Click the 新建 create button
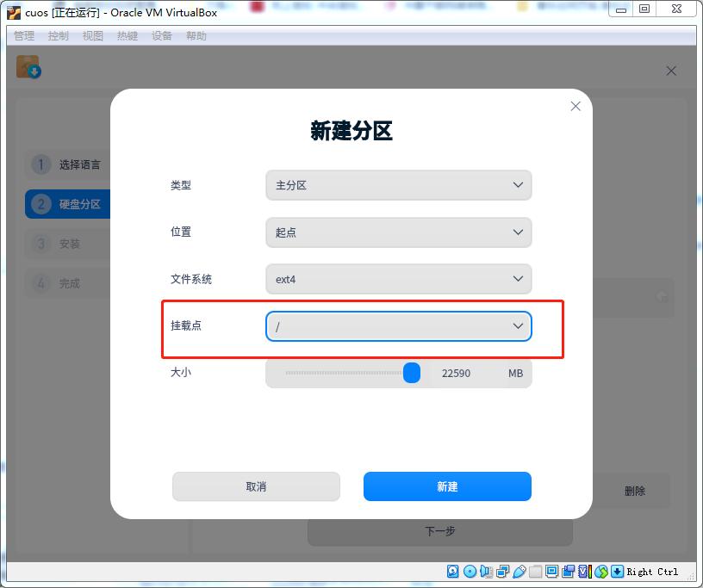Screen dimensions: 703x588 point(447,486)
